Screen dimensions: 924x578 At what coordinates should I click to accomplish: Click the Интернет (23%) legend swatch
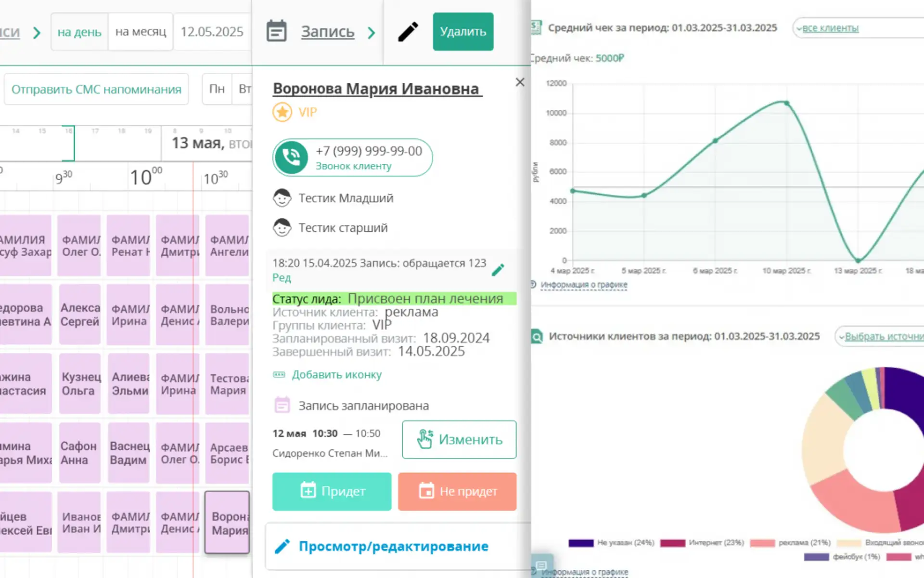[673, 543]
